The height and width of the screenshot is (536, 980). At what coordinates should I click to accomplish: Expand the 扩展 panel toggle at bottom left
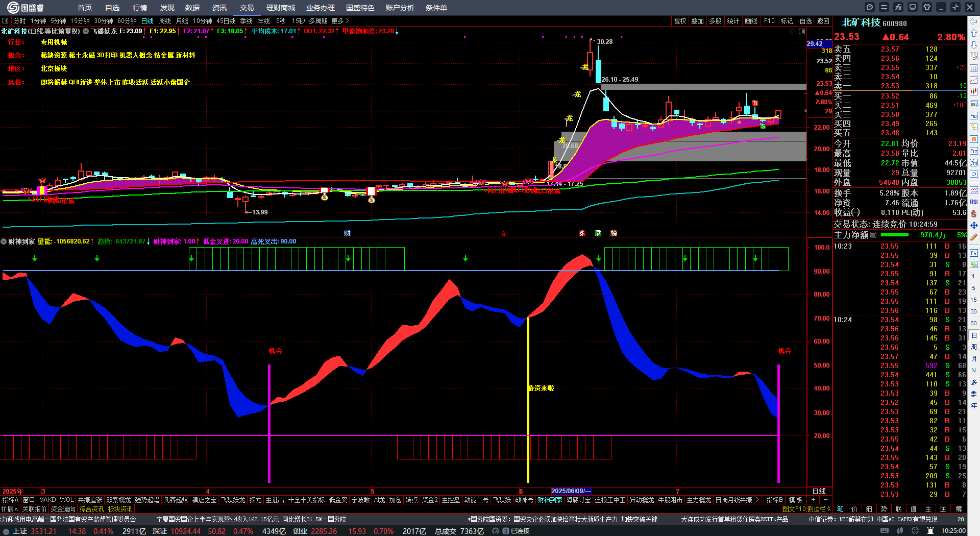pyautogui.click(x=10, y=509)
